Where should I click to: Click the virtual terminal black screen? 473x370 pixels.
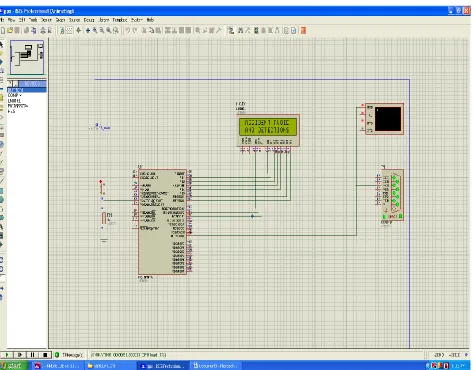[x=388, y=119]
